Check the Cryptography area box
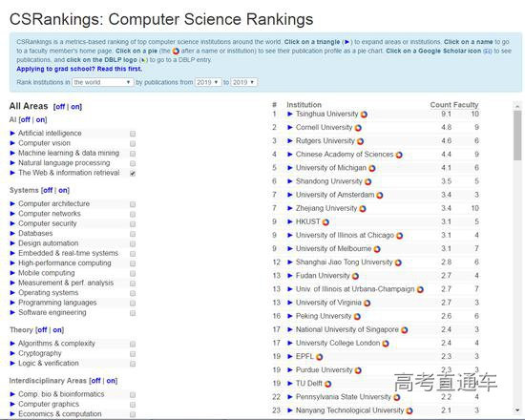This screenshot has width=525, height=420. (x=133, y=354)
